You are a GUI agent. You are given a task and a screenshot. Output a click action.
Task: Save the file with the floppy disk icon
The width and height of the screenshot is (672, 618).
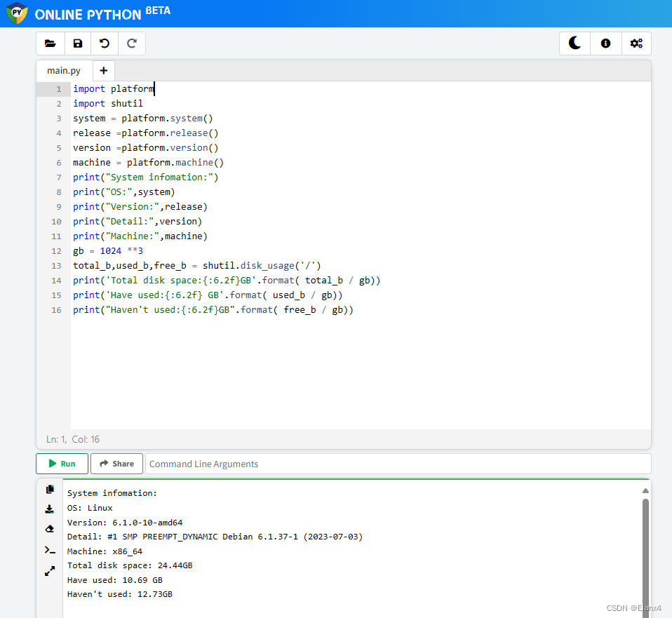(x=78, y=43)
